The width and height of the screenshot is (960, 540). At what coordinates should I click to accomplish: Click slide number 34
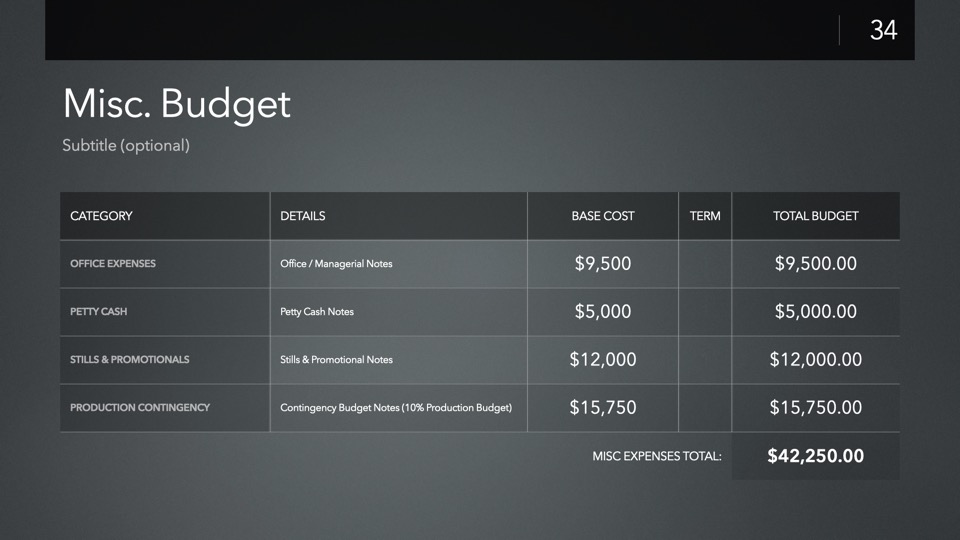click(x=883, y=31)
